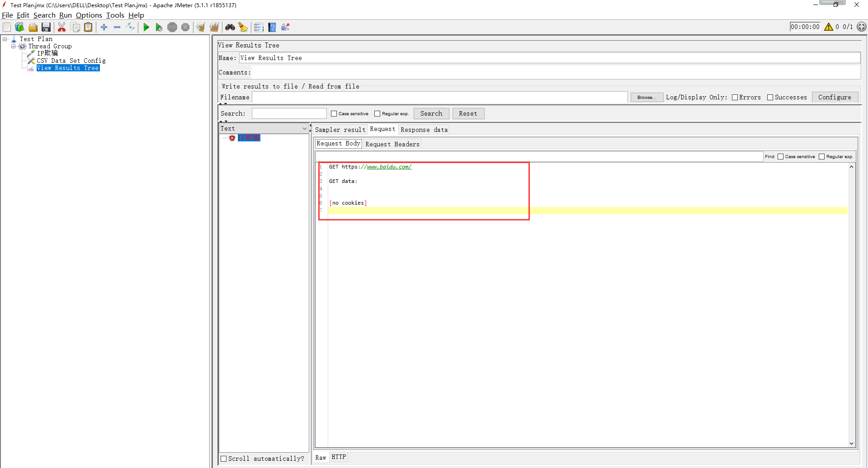868x468 pixels.
Task: Open the Templates icon in toolbar
Action: [x=19, y=27]
